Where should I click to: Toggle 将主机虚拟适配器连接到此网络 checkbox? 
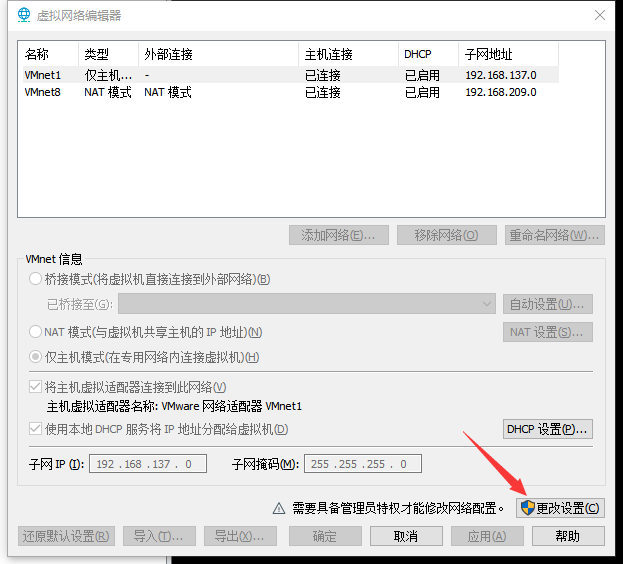pos(35,387)
